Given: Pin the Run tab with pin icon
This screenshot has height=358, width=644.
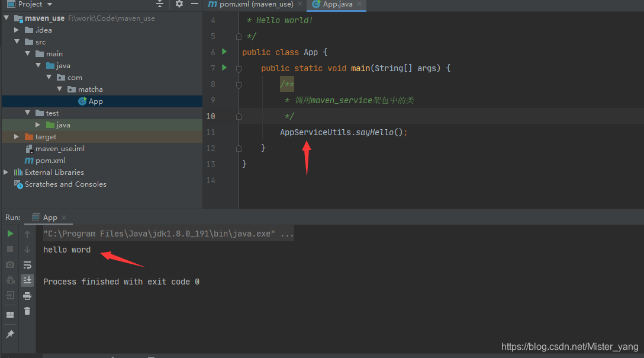Looking at the screenshot, I should tap(10, 334).
